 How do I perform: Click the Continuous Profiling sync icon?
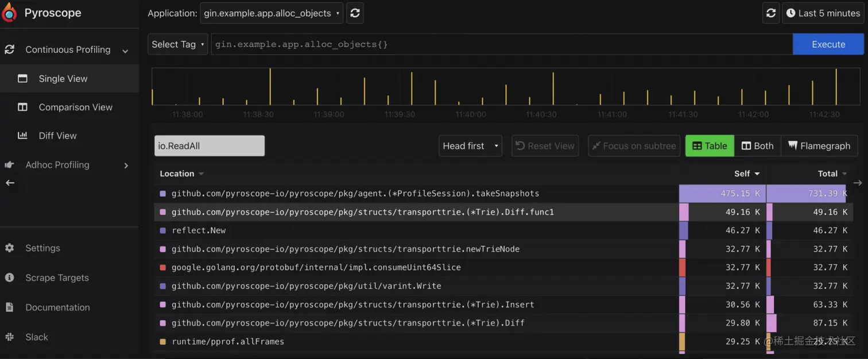click(x=9, y=50)
